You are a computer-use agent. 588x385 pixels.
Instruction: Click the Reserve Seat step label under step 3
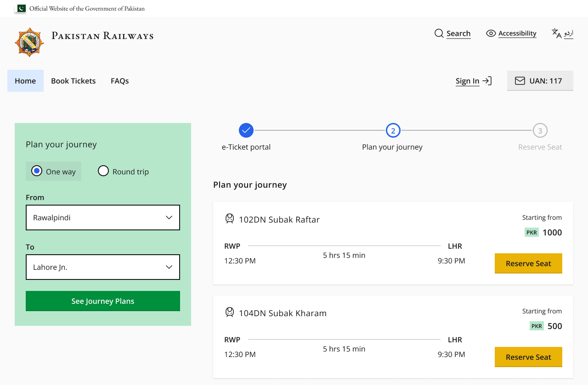[x=540, y=147]
